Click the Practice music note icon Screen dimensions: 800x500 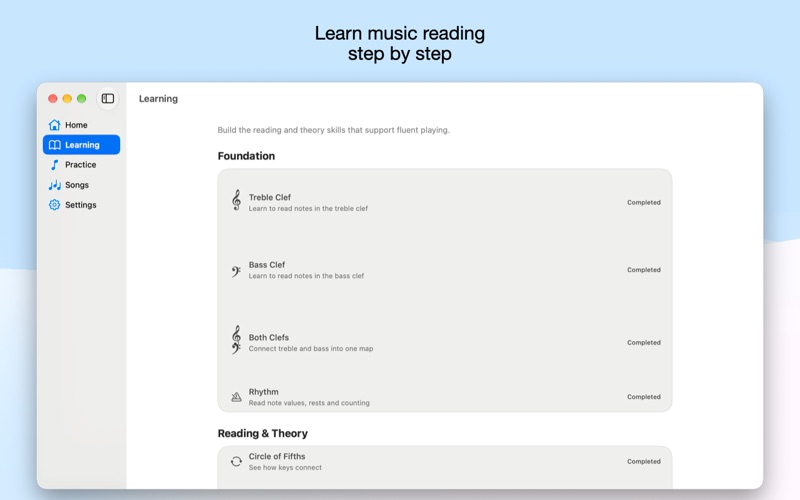pos(55,165)
